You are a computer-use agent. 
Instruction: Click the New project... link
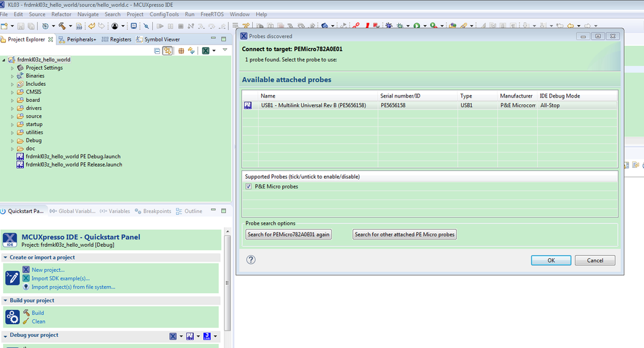pyautogui.click(x=48, y=270)
